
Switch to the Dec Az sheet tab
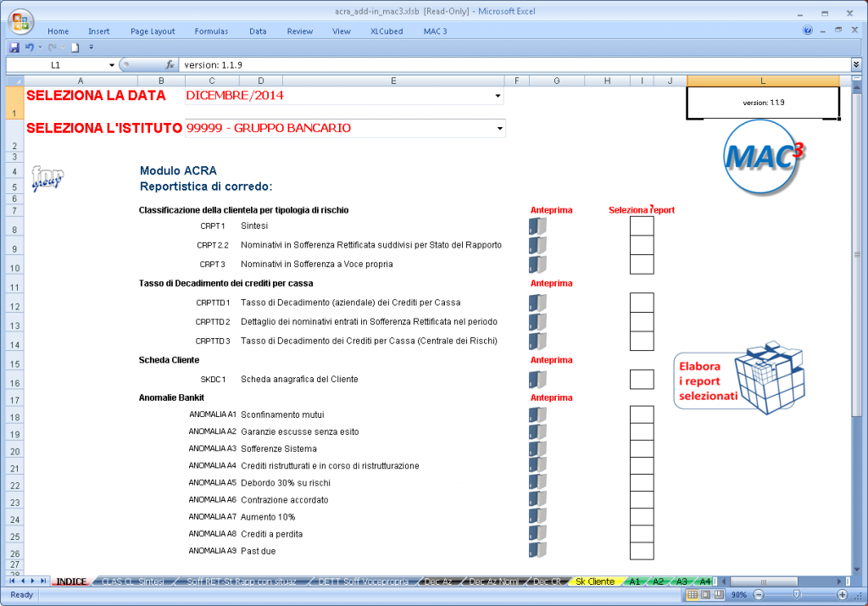pos(438,581)
